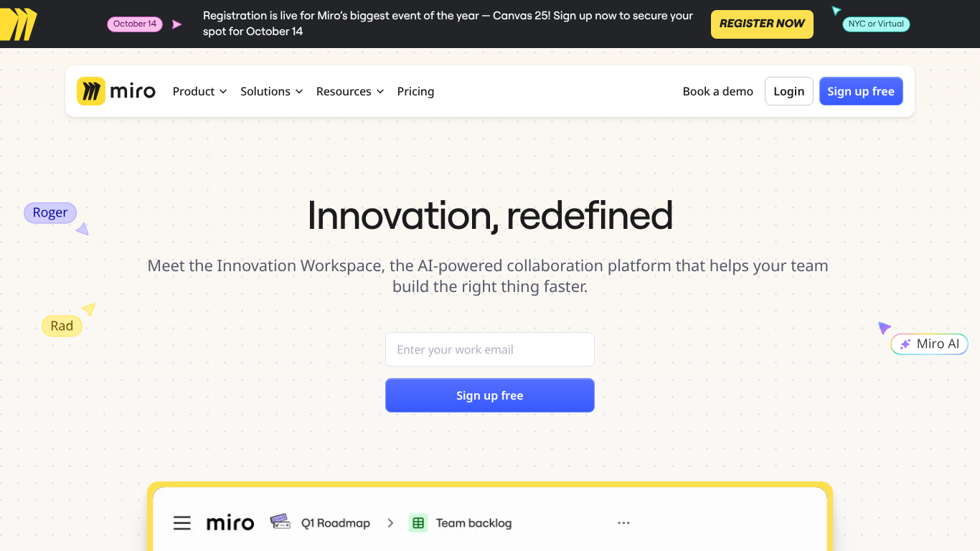Image resolution: width=980 pixels, height=551 pixels.
Task: Expand the Product dropdown
Action: (199, 91)
